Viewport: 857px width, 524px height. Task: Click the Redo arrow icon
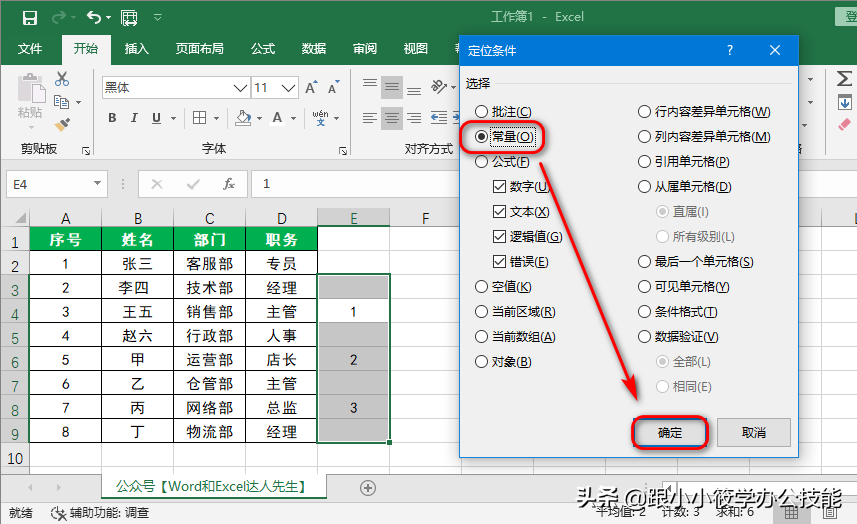point(59,17)
